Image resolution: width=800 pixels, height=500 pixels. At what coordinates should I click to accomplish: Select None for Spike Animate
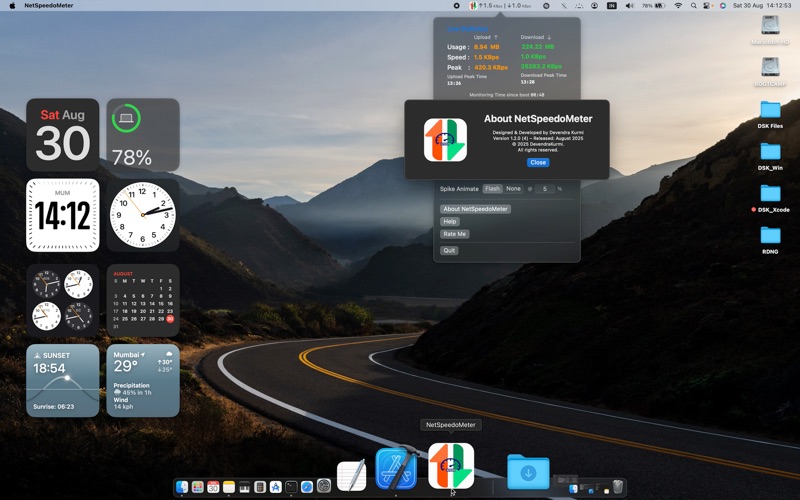(513, 189)
